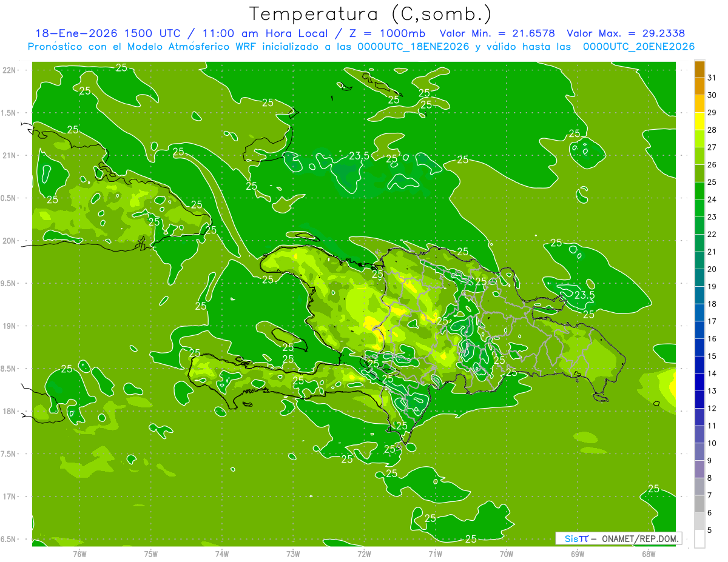The width and height of the screenshot is (728, 562).
Task: Click the "19N" latitude axis label
Action: (10, 326)
